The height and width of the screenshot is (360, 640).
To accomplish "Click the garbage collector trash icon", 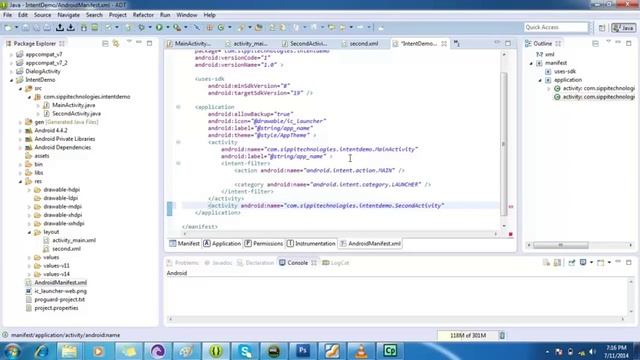I will [502, 336].
